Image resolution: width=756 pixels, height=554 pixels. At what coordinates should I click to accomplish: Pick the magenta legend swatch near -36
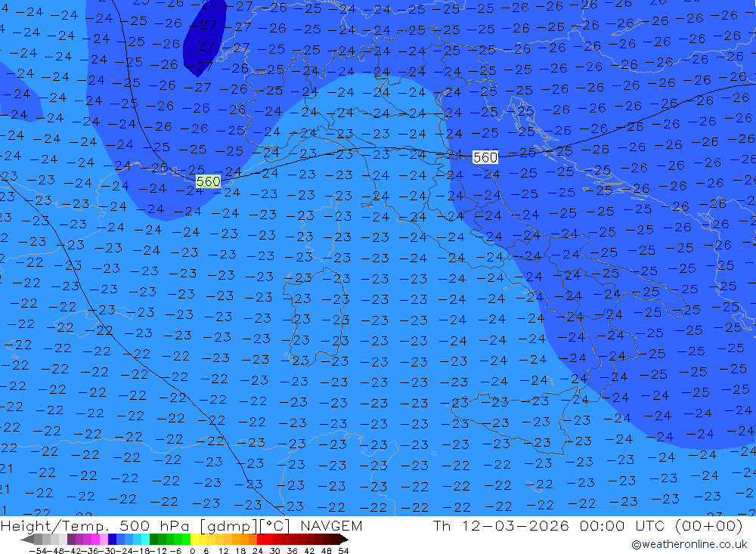point(95,540)
